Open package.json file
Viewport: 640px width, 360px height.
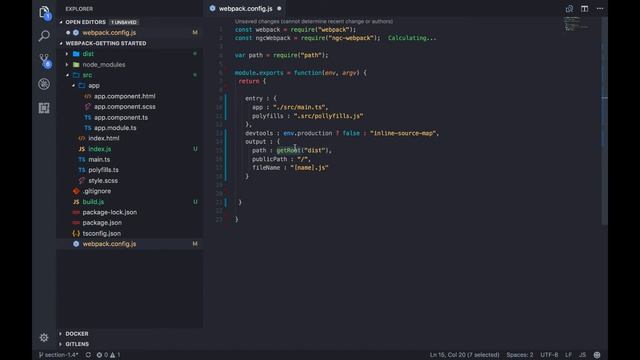(102, 223)
